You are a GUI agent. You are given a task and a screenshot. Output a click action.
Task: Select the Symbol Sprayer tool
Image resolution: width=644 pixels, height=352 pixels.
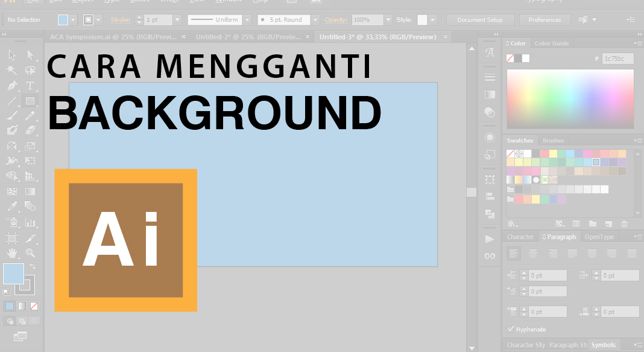point(12,222)
